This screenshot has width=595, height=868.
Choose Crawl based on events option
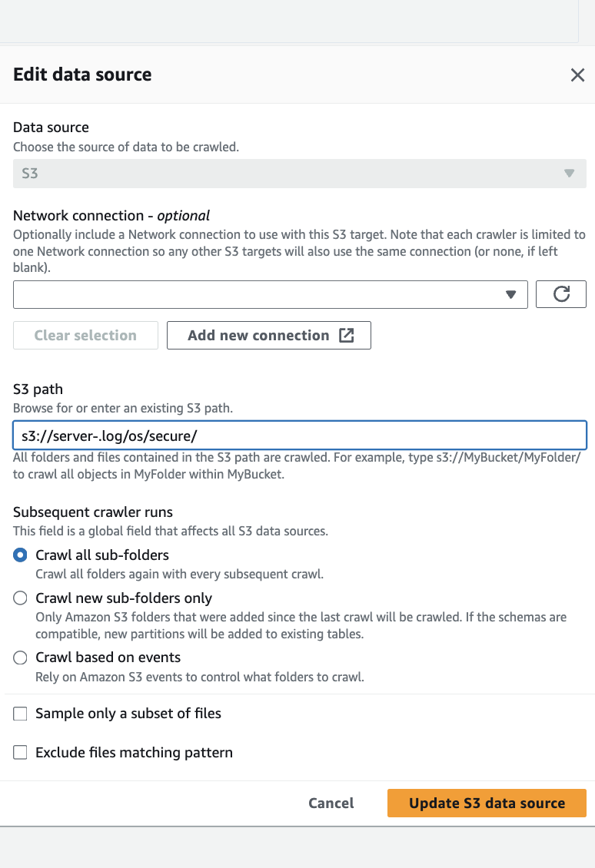pos(21,658)
